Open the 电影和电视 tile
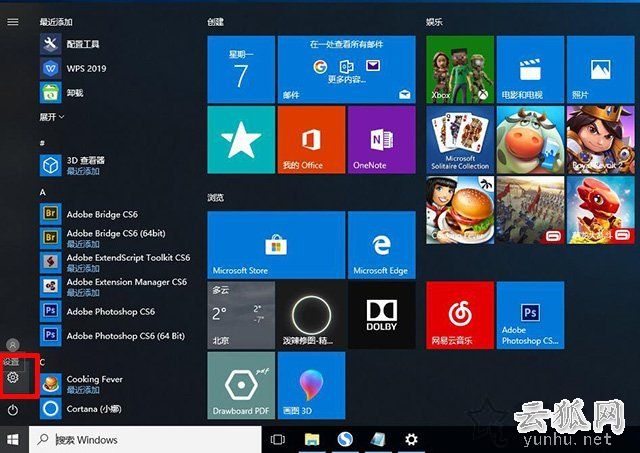 tap(530, 69)
